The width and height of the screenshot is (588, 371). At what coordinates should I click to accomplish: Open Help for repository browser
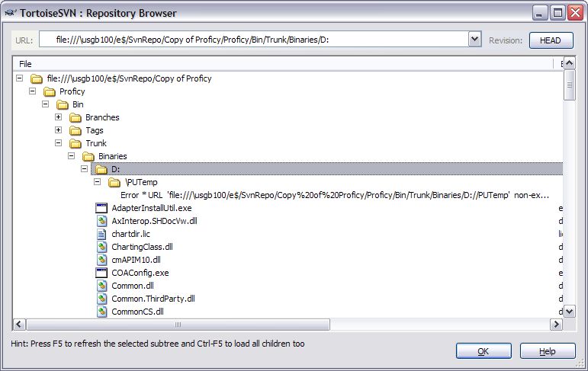coord(548,351)
